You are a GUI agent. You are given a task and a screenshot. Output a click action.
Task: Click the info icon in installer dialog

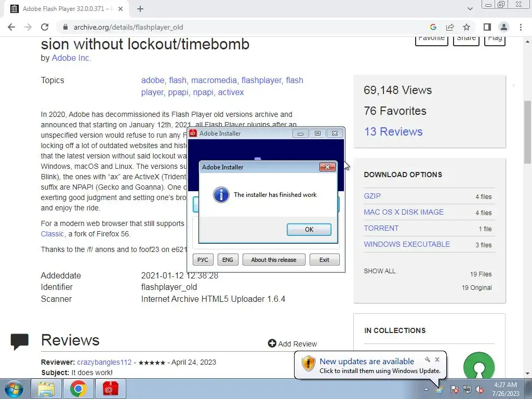pyautogui.click(x=221, y=195)
